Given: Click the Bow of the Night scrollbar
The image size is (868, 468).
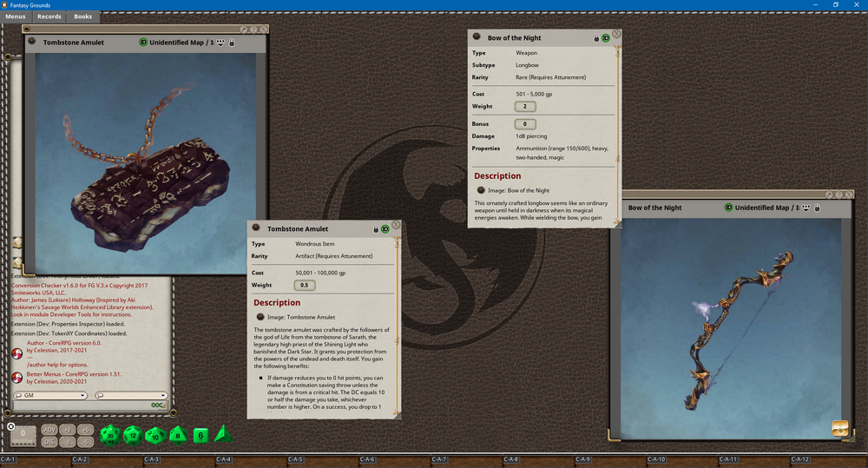Looking at the screenshot, I should point(617,130).
